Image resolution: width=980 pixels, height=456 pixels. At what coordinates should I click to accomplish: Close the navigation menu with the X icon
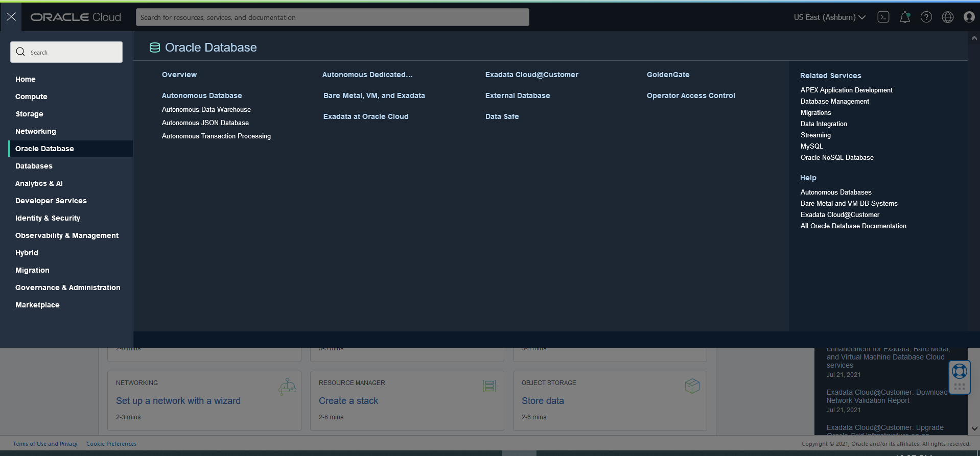(11, 17)
